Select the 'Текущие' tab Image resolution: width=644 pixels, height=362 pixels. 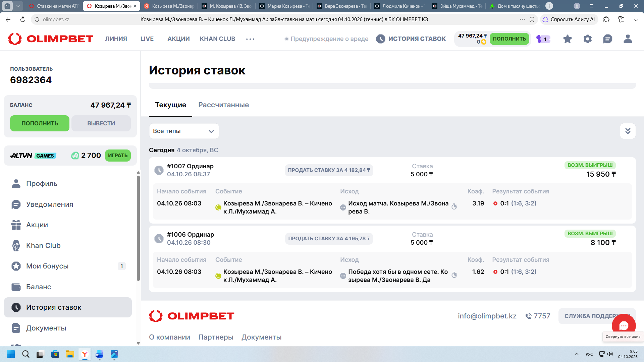[x=170, y=105]
